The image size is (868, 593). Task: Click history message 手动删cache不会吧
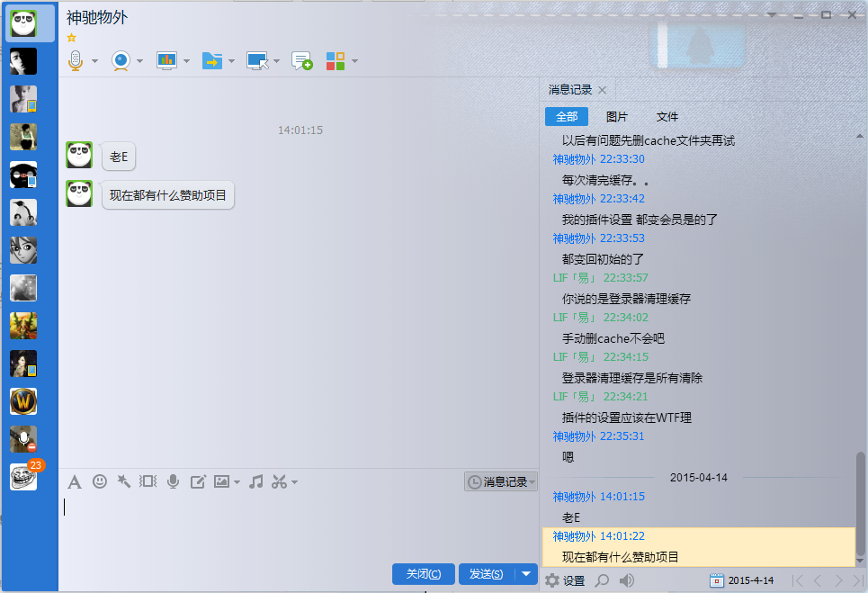613,338
